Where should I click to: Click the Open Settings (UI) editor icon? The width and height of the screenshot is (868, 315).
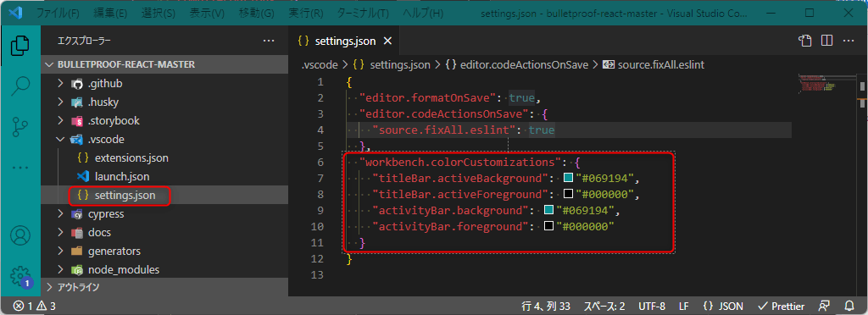[x=806, y=41]
